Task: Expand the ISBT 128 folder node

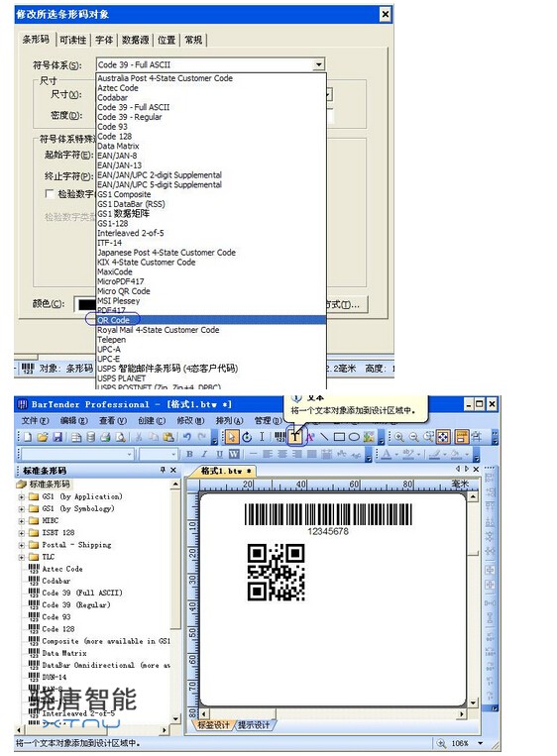Action: [21, 533]
